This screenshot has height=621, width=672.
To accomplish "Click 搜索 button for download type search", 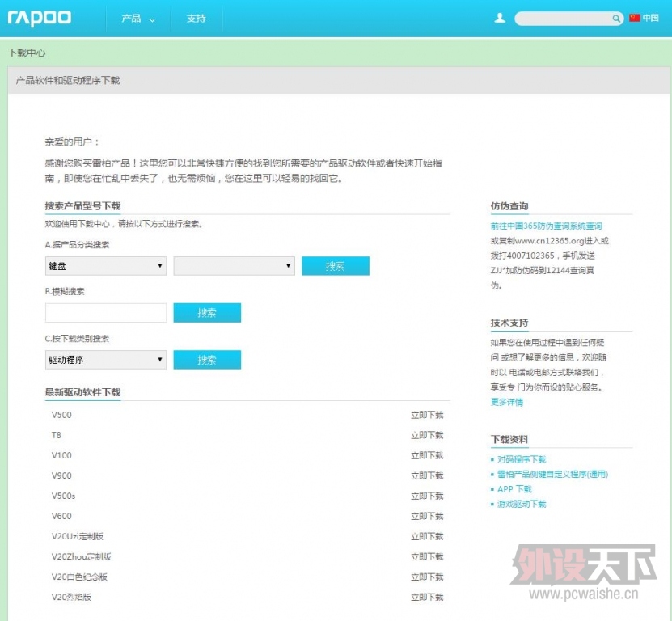I will pyautogui.click(x=207, y=360).
